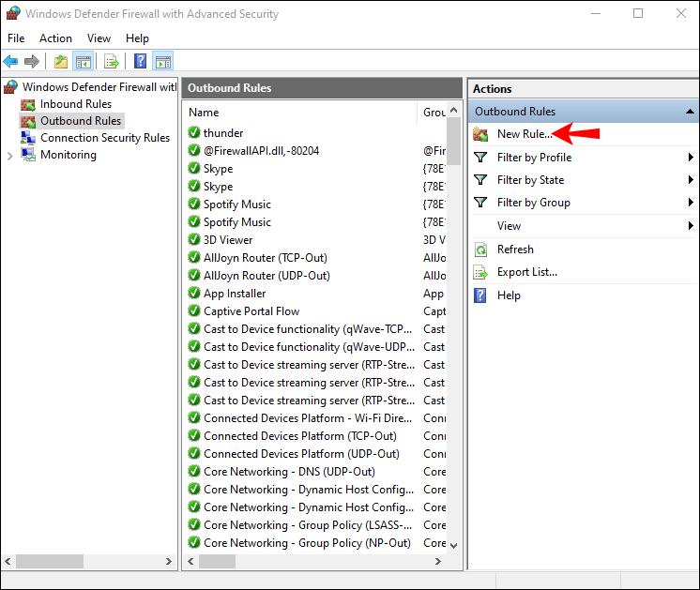Open the Action menu
The width and height of the screenshot is (700, 590).
click(x=55, y=38)
